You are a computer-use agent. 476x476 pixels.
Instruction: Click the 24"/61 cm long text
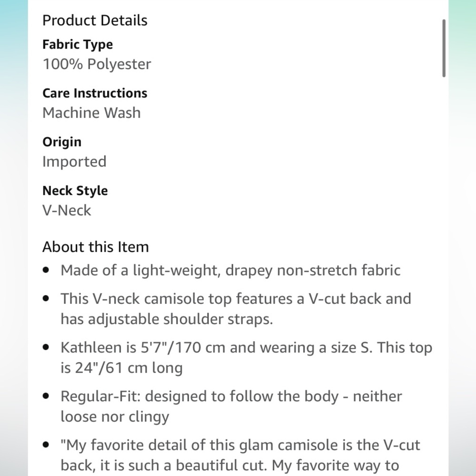[x=121, y=368]
